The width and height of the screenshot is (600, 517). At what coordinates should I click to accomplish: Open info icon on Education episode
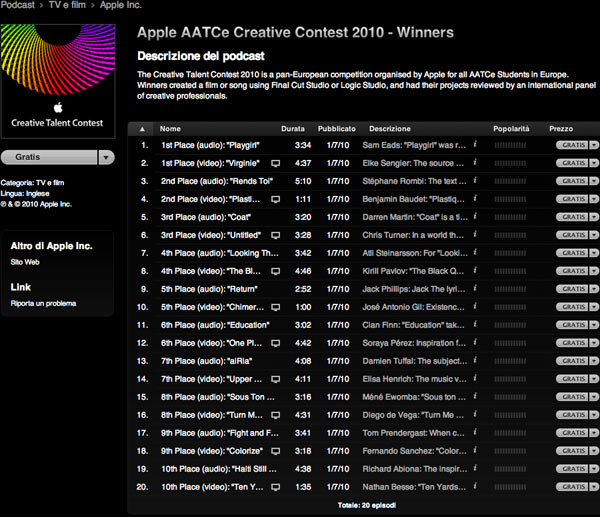pyautogui.click(x=475, y=324)
